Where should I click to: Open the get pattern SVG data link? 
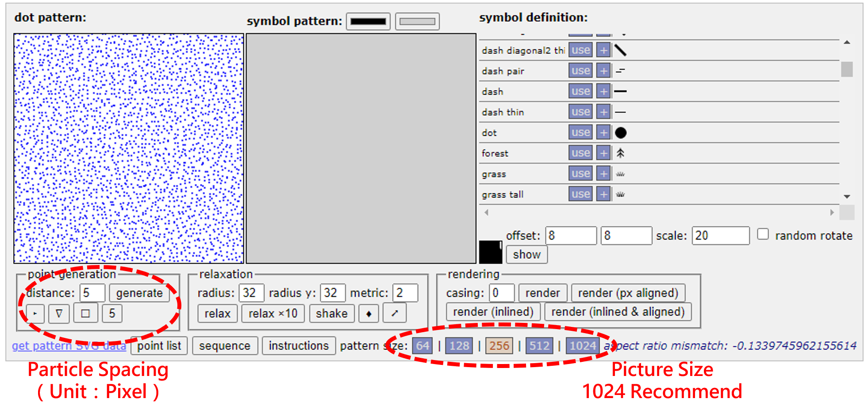point(69,346)
